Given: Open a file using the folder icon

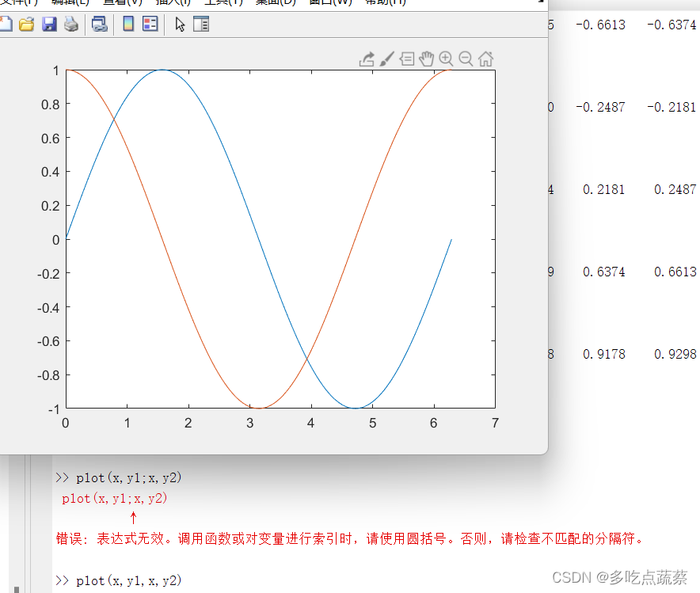Looking at the screenshot, I should [x=27, y=24].
